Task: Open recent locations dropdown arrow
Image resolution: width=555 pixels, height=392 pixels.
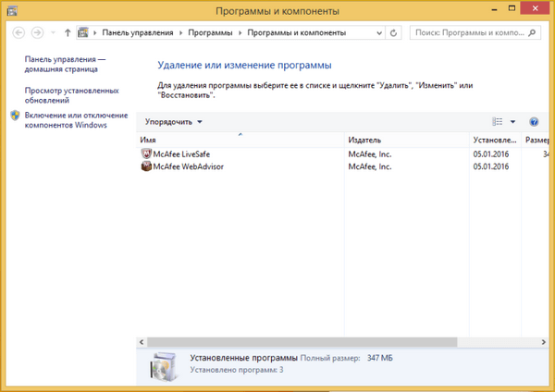Action: [53, 33]
